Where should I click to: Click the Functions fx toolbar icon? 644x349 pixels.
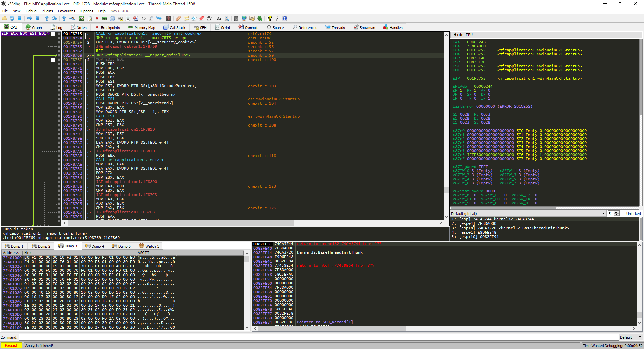point(209,18)
